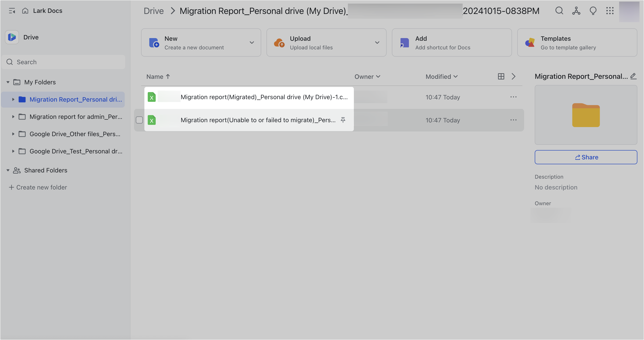644x340 pixels.
Task: Select checkbox for Unable to migrate report
Action: click(x=139, y=120)
